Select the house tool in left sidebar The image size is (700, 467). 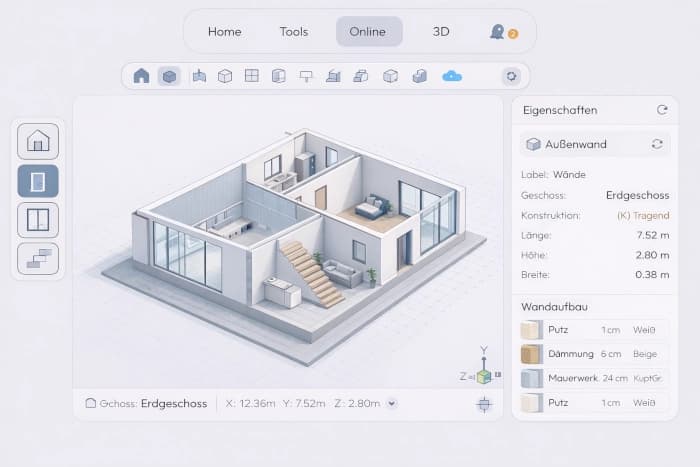(x=38, y=141)
